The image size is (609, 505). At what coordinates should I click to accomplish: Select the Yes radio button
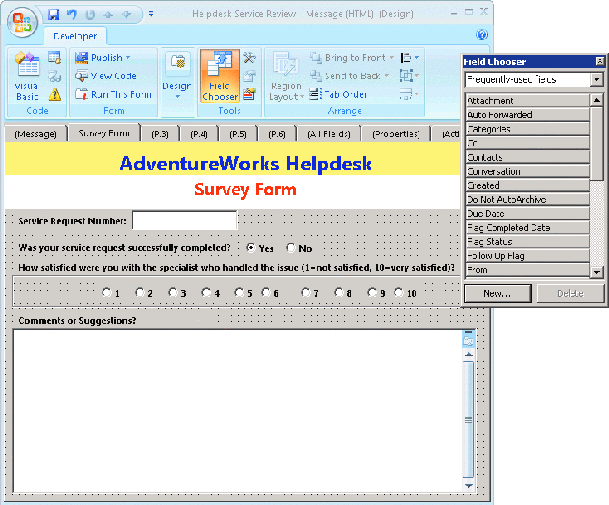(x=251, y=248)
